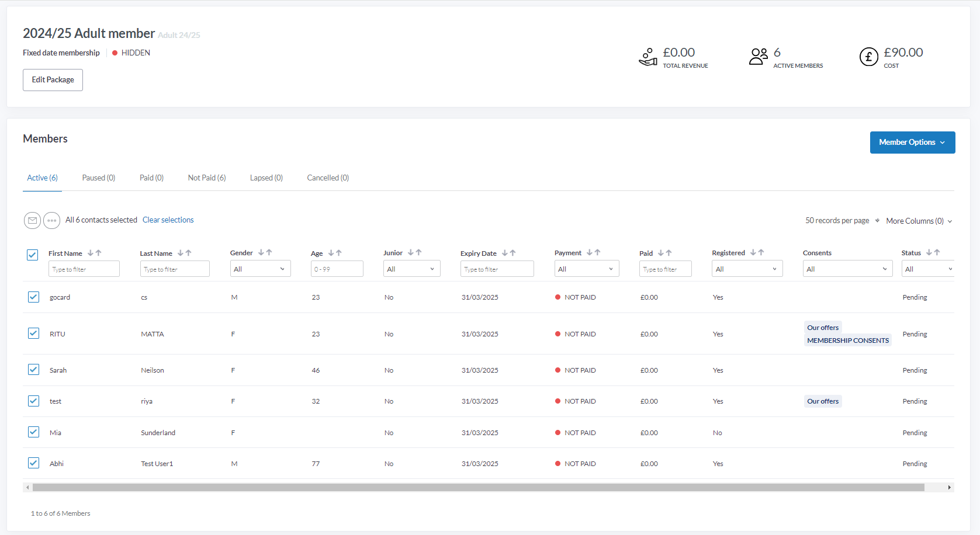Click the MEMBERSHIP CONSENTS tag
Viewport: 980px width, 535px height.
pos(848,341)
